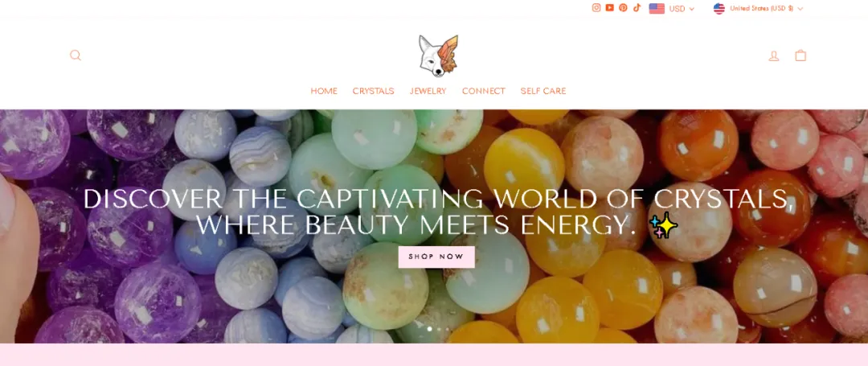Viewport: 868px width, 366px height.
Task: Open the account login icon
Action: coord(774,56)
